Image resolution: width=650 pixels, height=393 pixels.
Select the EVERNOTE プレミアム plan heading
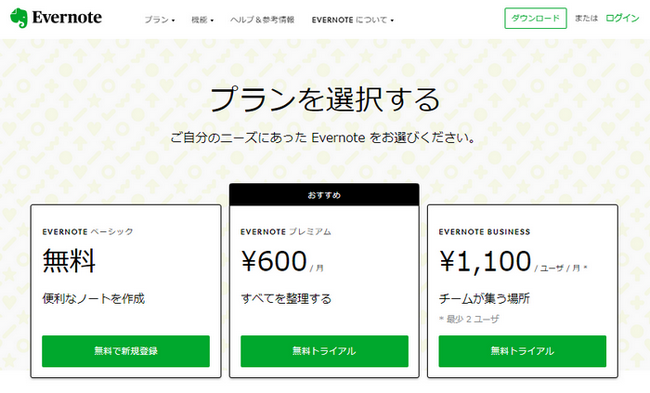pyautogui.click(x=286, y=232)
